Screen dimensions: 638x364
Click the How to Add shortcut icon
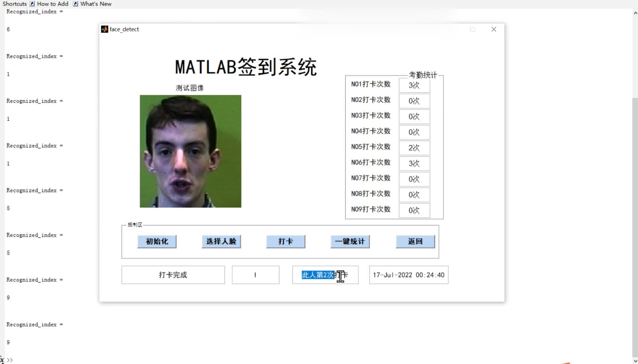pos(32,4)
